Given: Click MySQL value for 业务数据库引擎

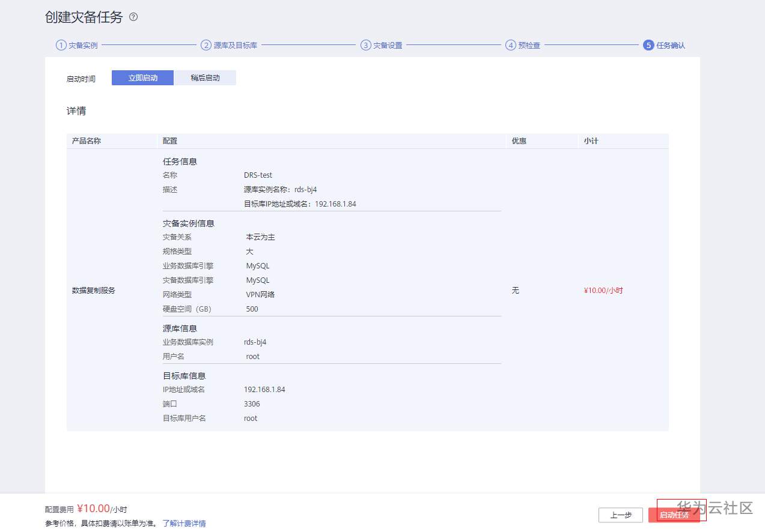Looking at the screenshot, I should (x=258, y=266).
